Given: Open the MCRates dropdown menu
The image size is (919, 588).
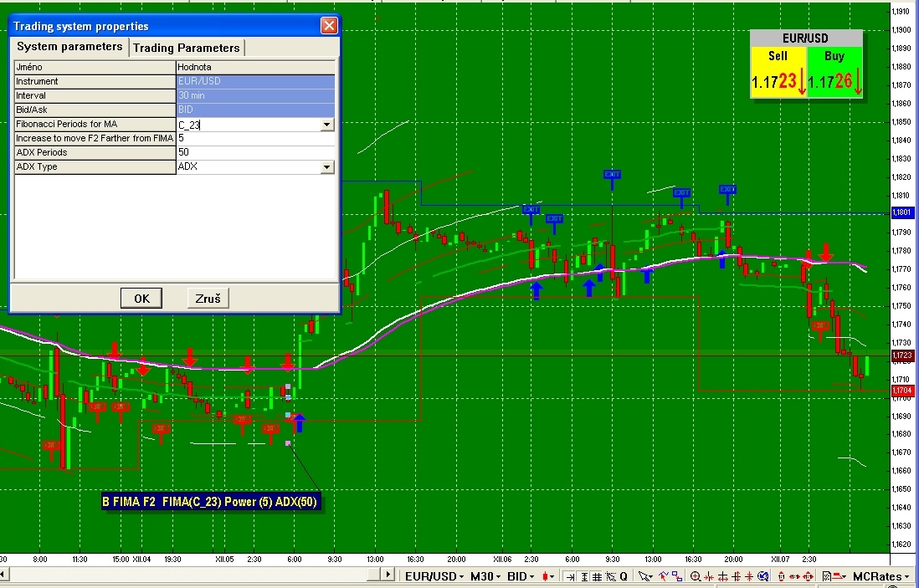Looking at the screenshot, I should pos(881,576).
